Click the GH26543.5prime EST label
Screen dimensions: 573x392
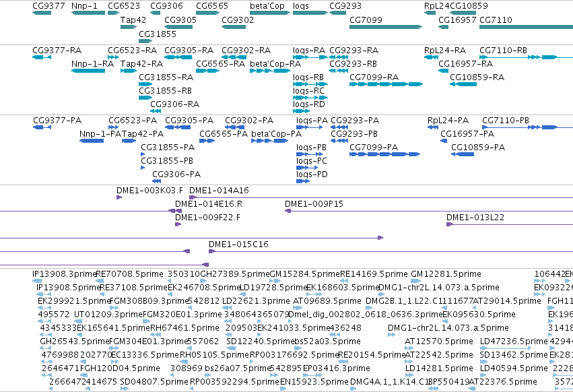click(75, 341)
